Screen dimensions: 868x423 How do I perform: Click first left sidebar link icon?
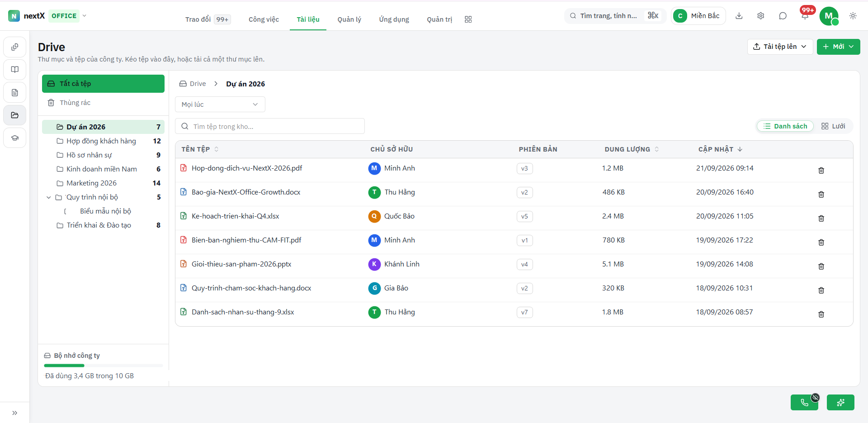(15, 47)
